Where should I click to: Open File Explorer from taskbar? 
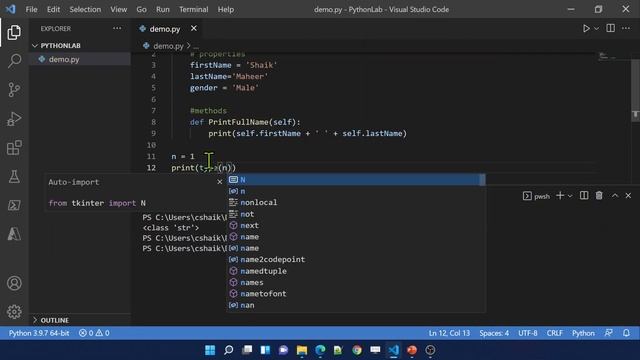(302, 350)
